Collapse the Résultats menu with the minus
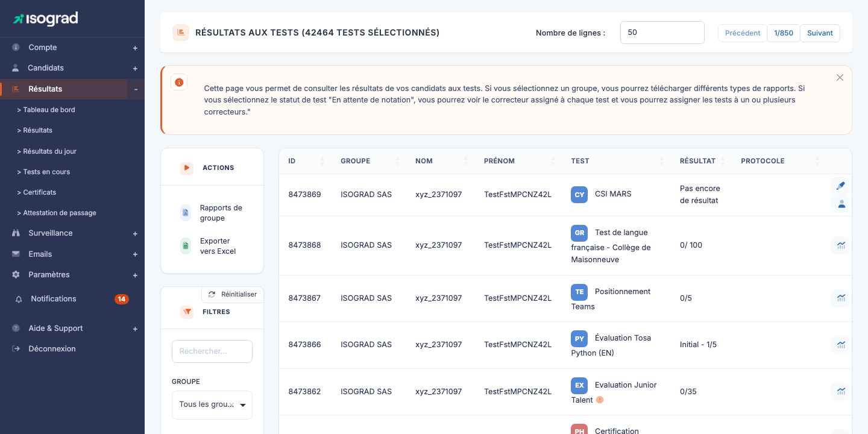 136,89
